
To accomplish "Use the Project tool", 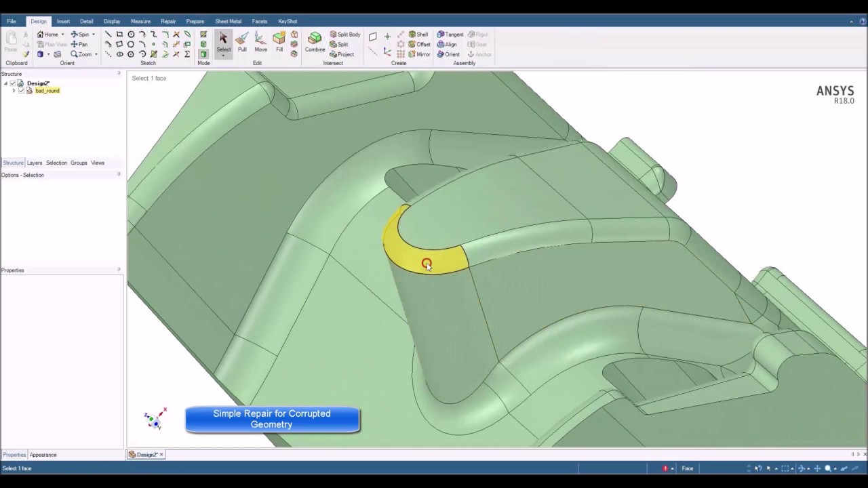I will [342, 54].
